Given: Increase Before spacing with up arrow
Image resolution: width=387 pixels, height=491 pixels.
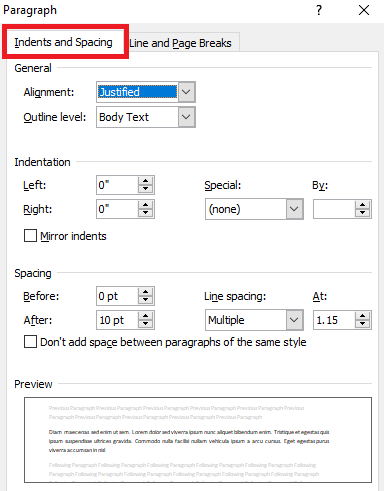Looking at the screenshot, I should click(x=145, y=292).
